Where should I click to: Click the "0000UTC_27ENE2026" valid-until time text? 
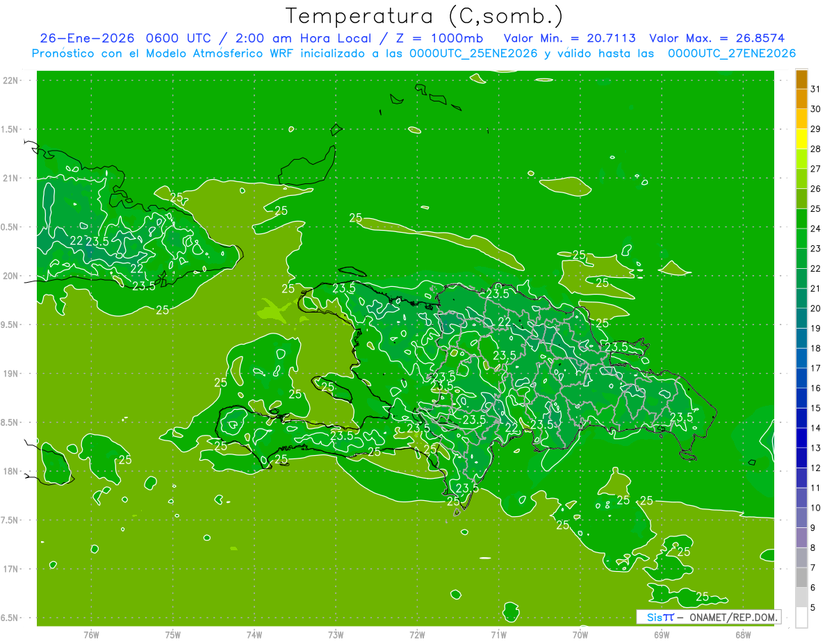(732, 53)
